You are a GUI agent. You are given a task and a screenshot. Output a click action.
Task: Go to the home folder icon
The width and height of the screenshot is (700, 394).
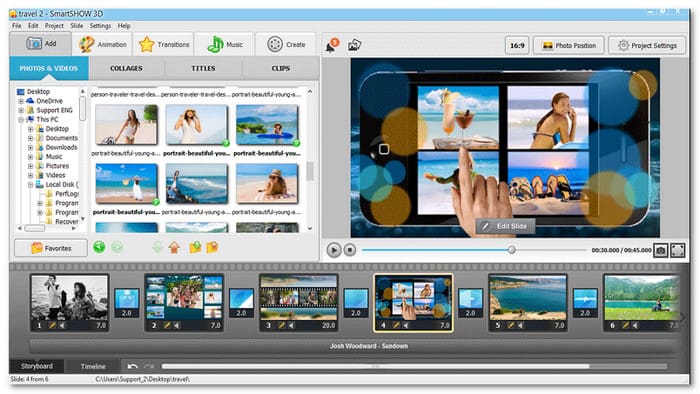coord(175,247)
